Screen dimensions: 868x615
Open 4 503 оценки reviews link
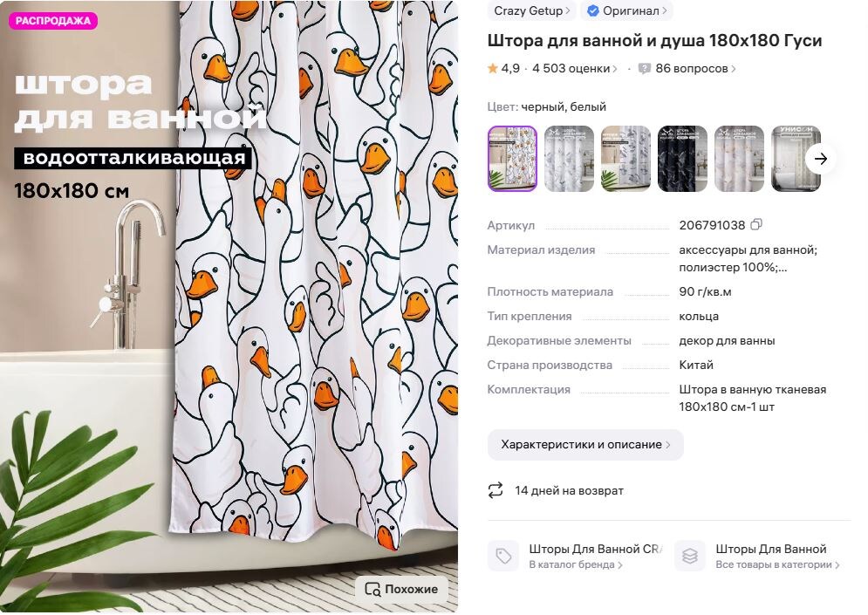[575, 69]
